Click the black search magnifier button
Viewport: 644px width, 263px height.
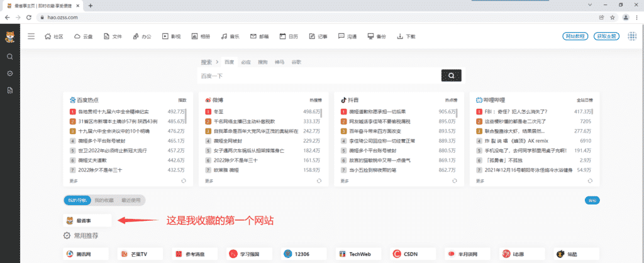pos(452,76)
